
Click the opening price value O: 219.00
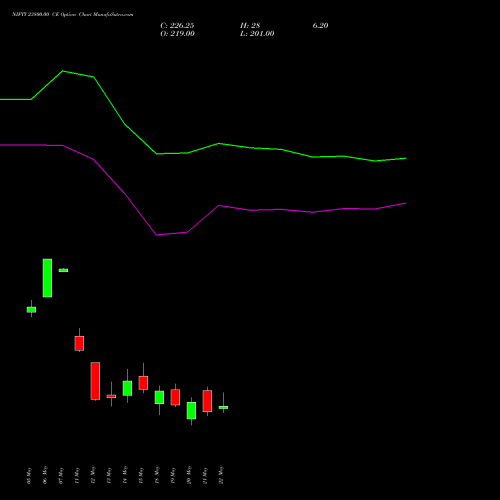click(x=177, y=34)
